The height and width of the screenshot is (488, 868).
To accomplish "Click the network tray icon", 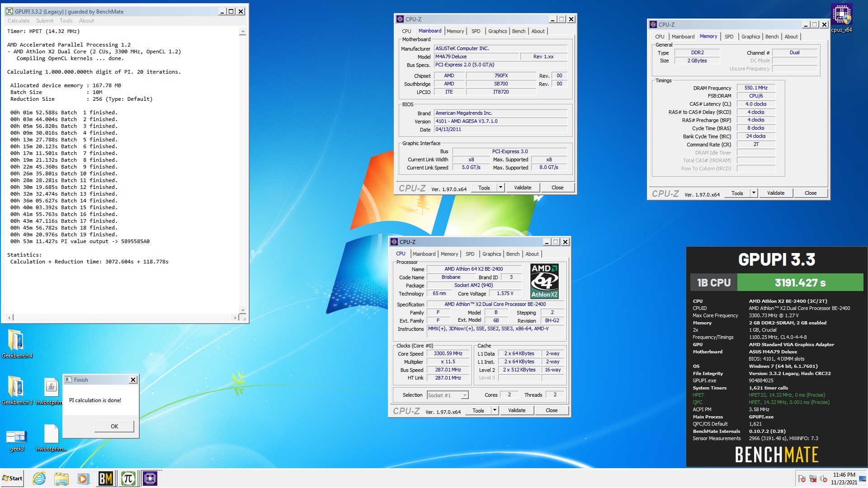I will tap(813, 479).
